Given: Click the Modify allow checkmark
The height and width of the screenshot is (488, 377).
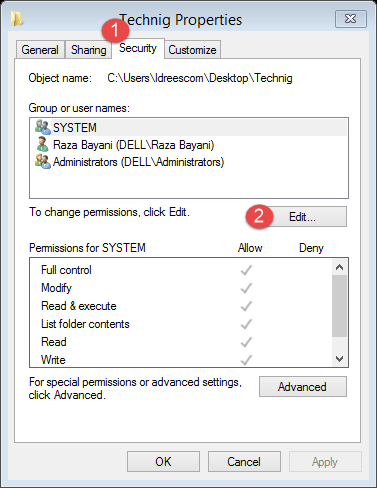Looking at the screenshot, I should pos(246,288).
